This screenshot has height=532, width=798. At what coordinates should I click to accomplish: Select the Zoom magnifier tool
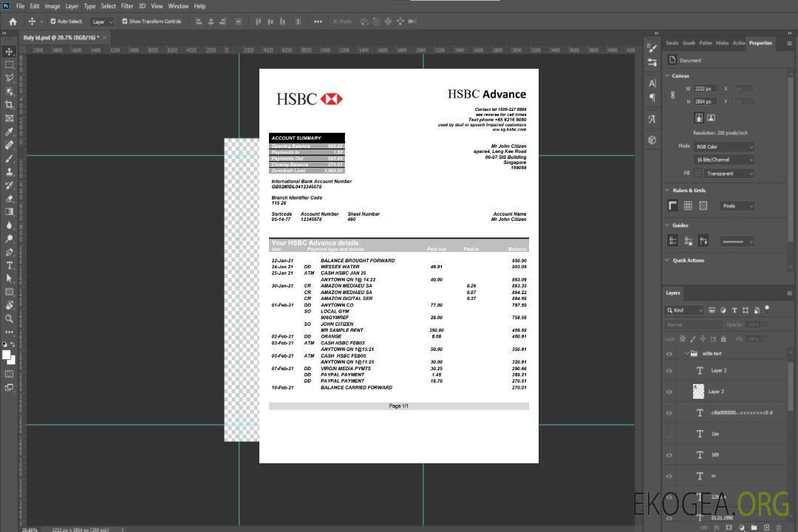[9, 318]
